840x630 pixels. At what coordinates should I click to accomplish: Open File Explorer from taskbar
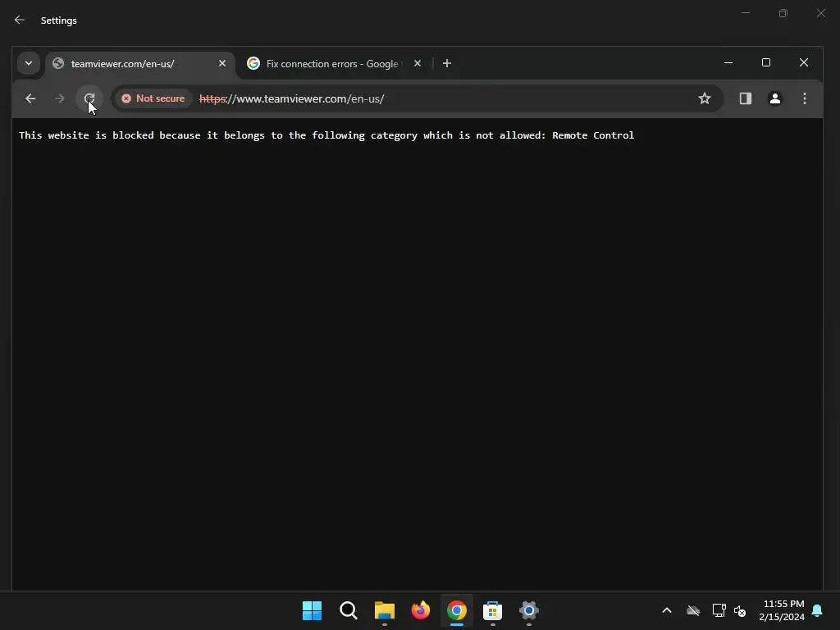(384, 610)
